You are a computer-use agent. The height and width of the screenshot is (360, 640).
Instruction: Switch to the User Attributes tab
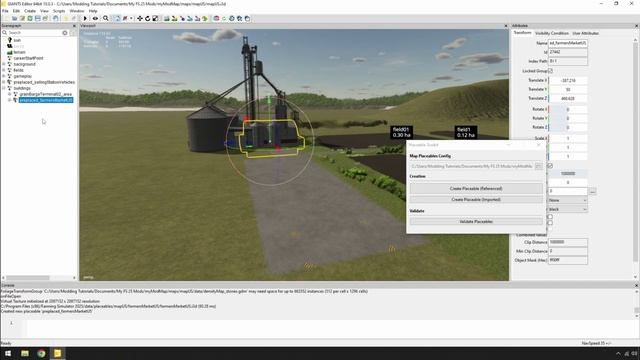pyautogui.click(x=586, y=33)
